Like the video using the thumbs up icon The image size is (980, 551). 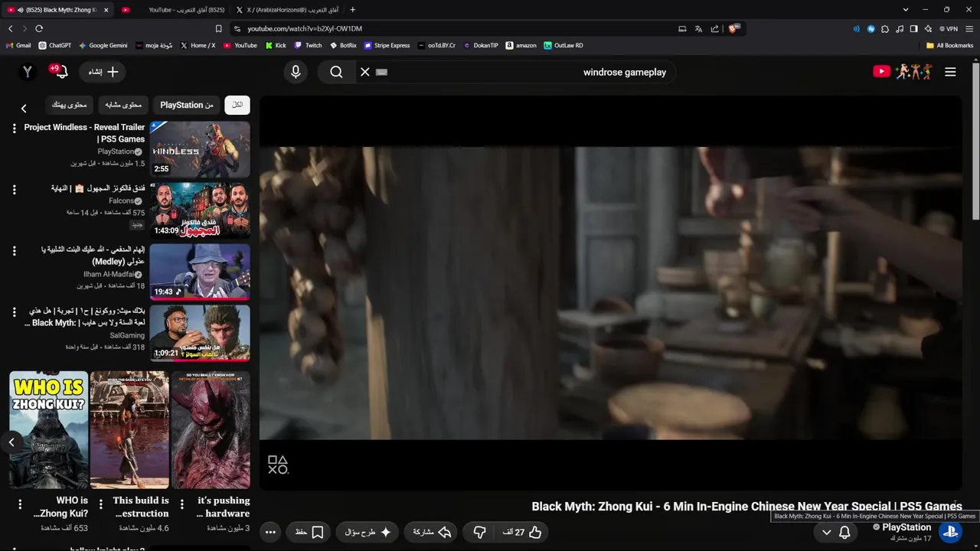[x=535, y=532]
